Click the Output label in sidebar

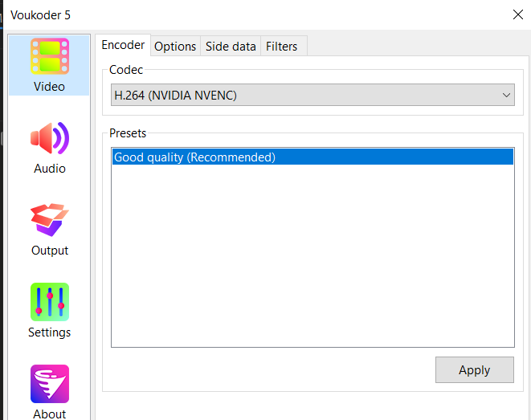[50, 251]
